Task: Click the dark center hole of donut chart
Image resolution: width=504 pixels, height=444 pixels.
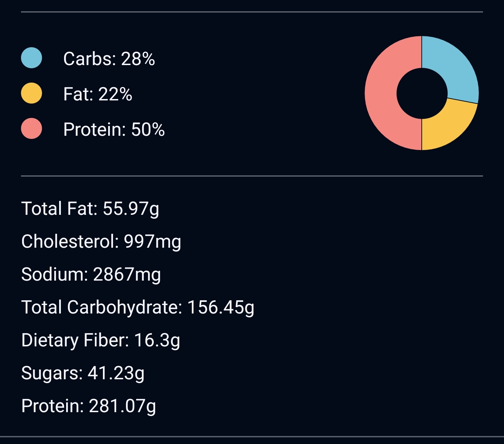Action: [x=422, y=93]
